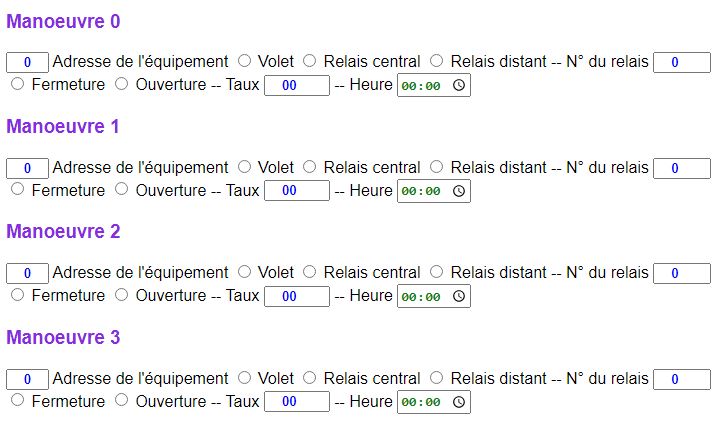Open the time picker clock for Manoeuvre 2

click(459, 297)
